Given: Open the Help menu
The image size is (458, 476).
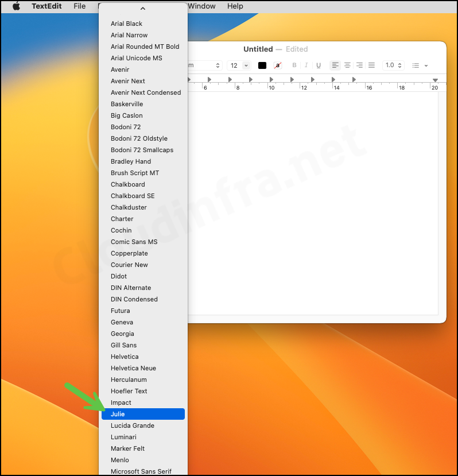Looking at the screenshot, I should [235, 6].
